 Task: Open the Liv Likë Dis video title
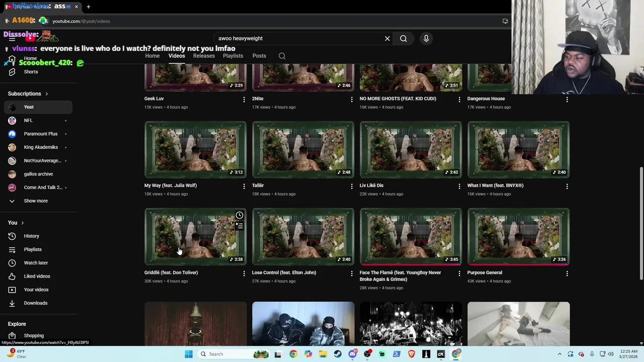(371, 186)
